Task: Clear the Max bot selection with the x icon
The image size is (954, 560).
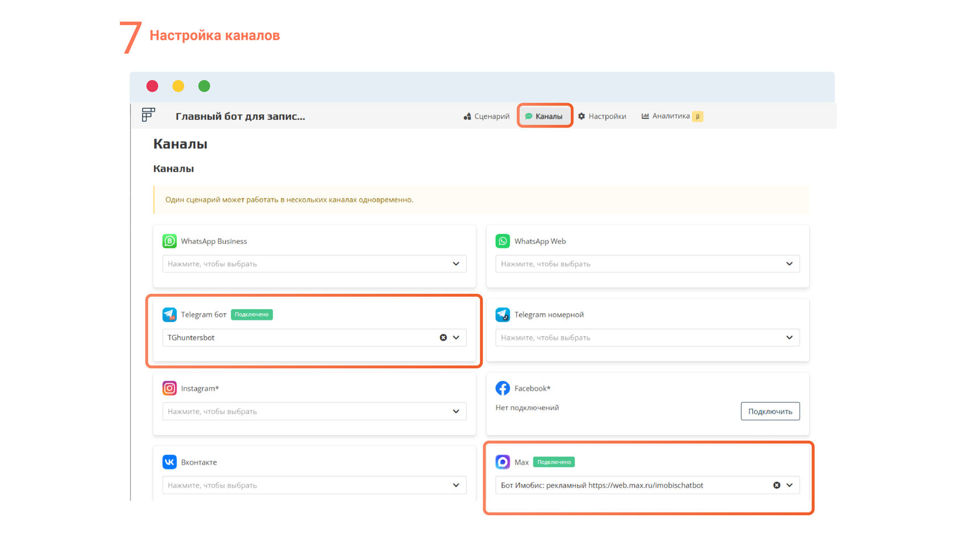Action: pos(776,485)
